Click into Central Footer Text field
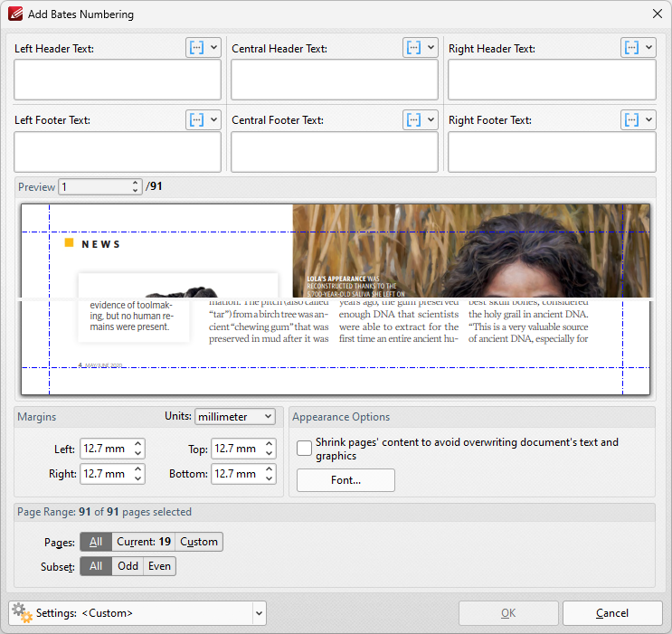The image size is (672, 634). click(x=335, y=152)
